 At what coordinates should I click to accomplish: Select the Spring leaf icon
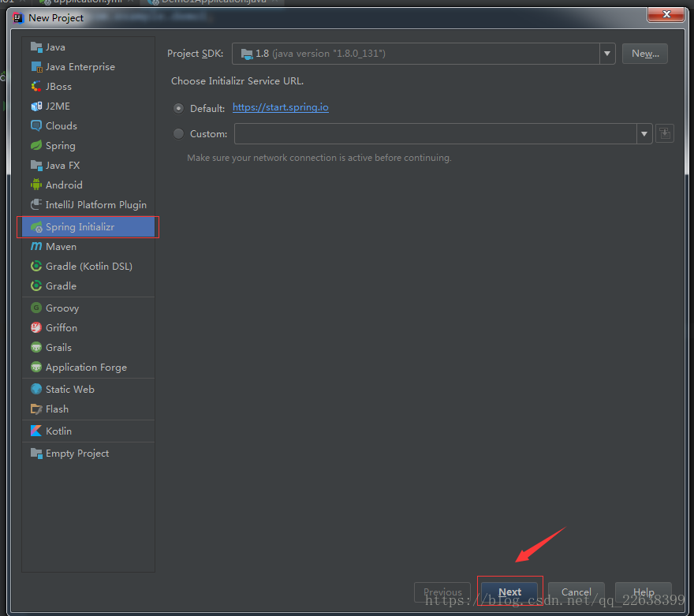click(36, 146)
